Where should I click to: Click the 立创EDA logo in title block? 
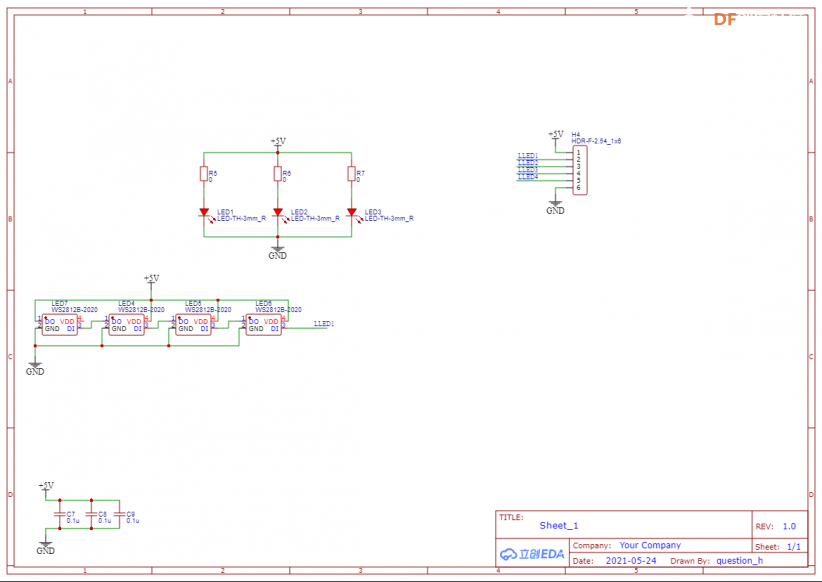(x=532, y=554)
